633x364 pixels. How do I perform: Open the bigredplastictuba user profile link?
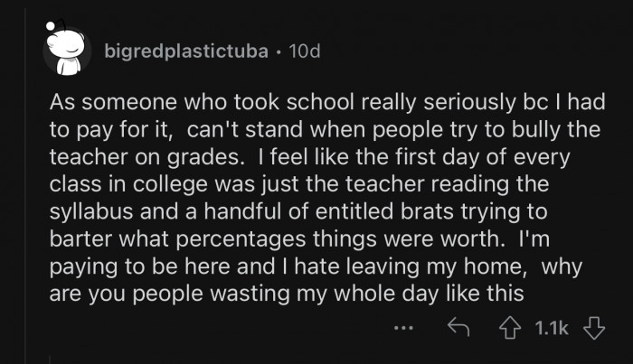(186, 51)
